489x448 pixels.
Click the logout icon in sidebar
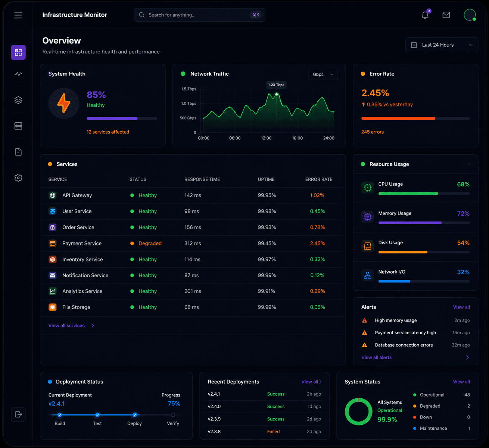(x=18, y=414)
